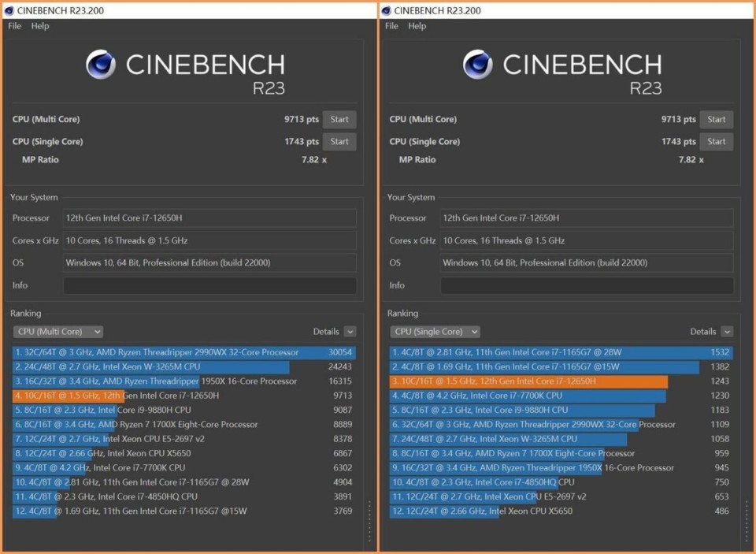Expand Details arrow in right window

728,332
